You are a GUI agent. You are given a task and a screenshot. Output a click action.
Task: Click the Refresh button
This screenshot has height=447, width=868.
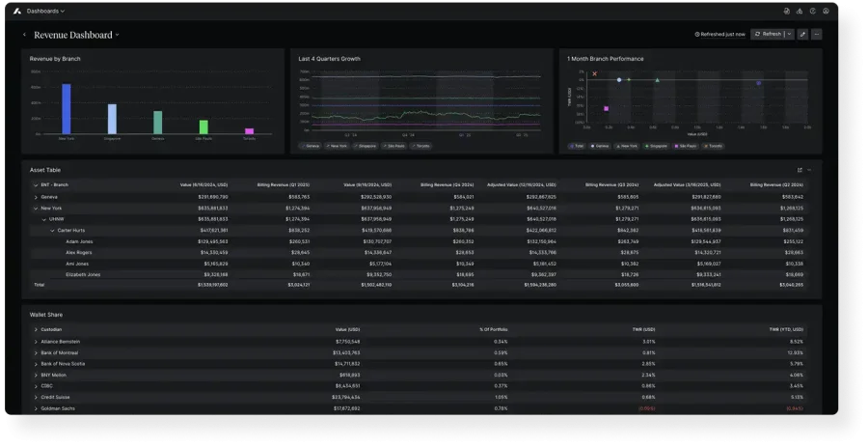pos(768,34)
